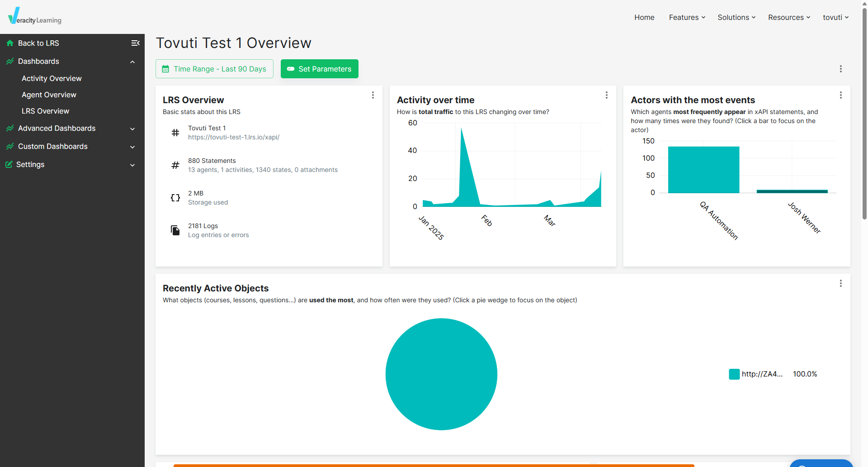Expand the Settings section chevron
Image resolution: width=868 pixels, height=467 pixels.
coord(132,165)
